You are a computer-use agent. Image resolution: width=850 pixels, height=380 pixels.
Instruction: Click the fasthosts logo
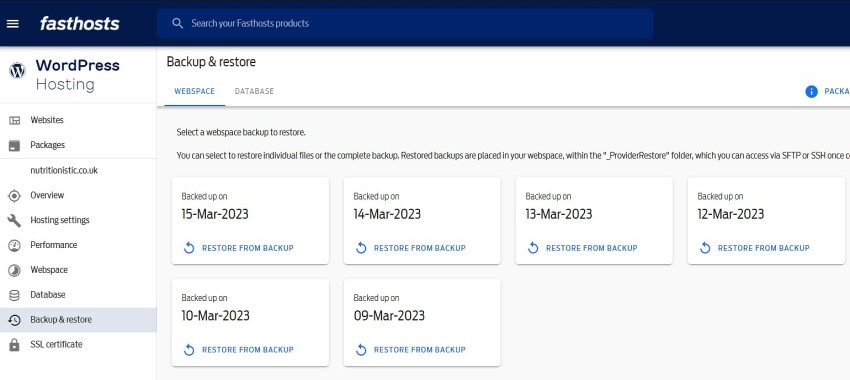point(80,23)
